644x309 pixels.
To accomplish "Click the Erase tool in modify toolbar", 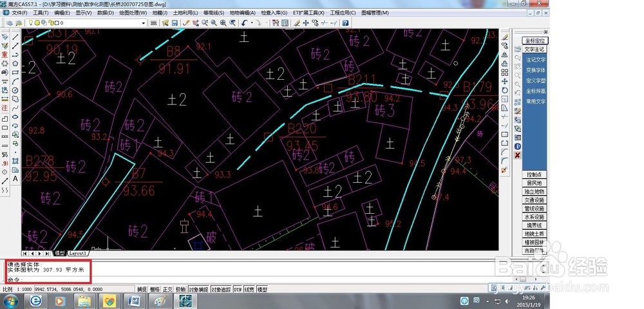I will (504, 37).
